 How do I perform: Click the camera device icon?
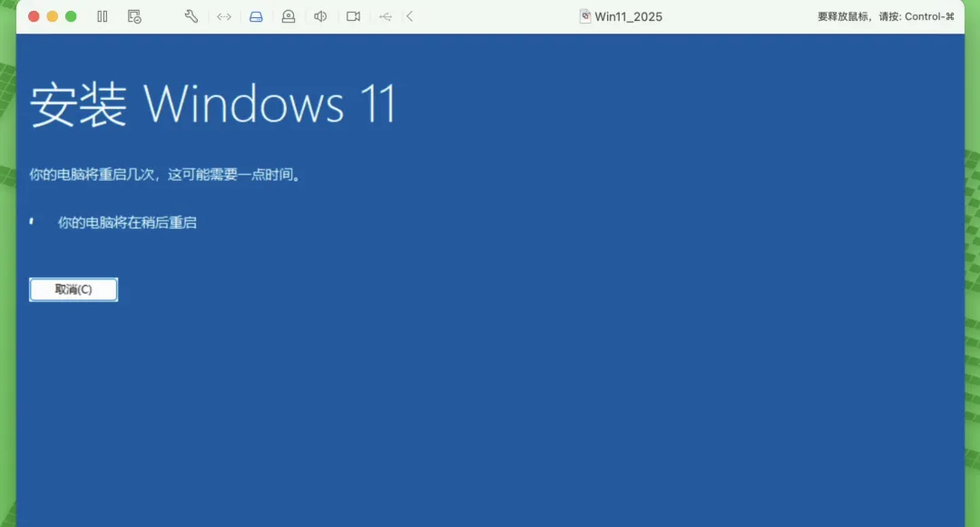(289, 17)
